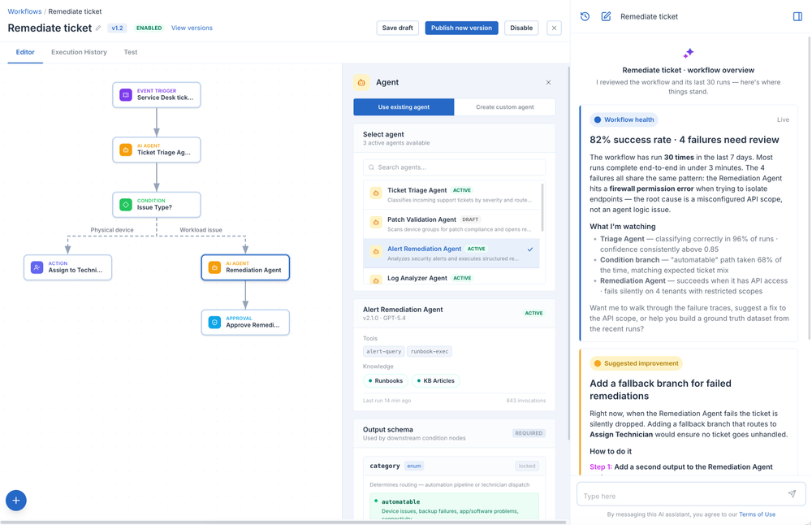Close the workflow editor with X button

pyautogui.click(x=554, y=28)
